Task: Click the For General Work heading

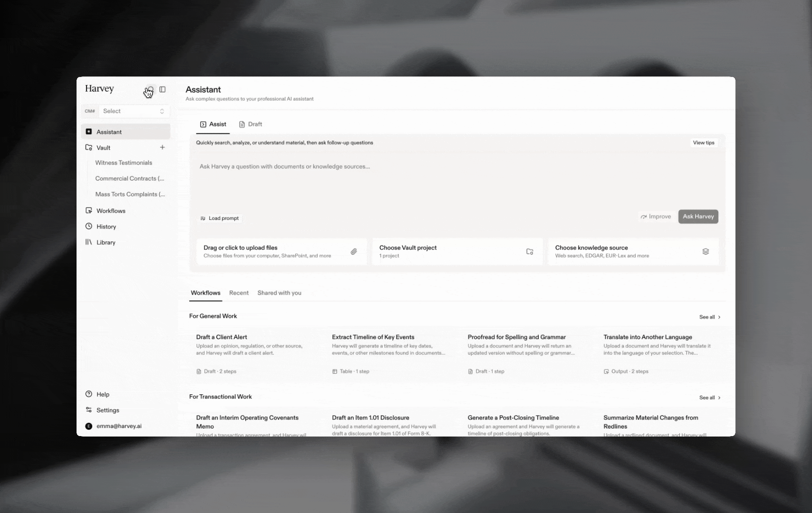Action: (213, 316)
